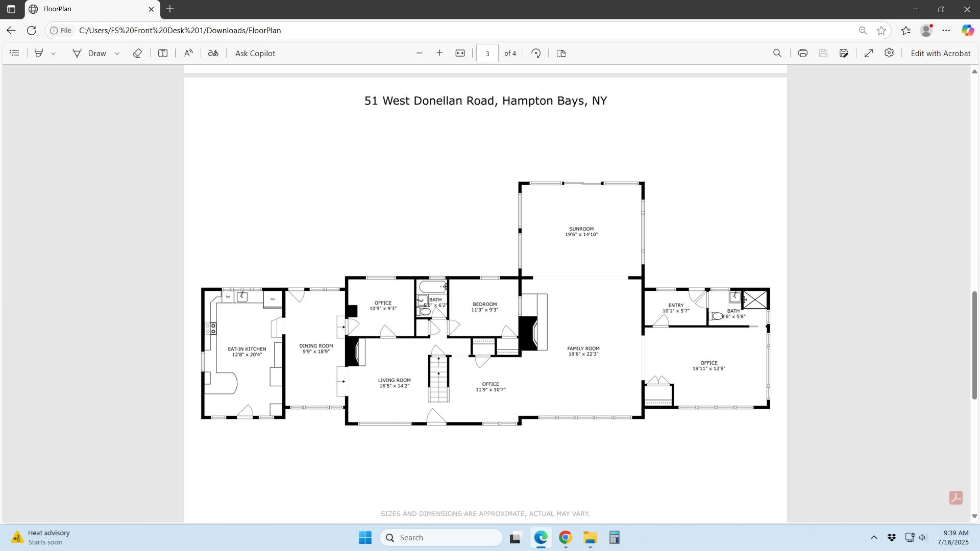The image size is (980, 551).
Task: Open the table of contents sidebar
Action: tap(14, 53)
